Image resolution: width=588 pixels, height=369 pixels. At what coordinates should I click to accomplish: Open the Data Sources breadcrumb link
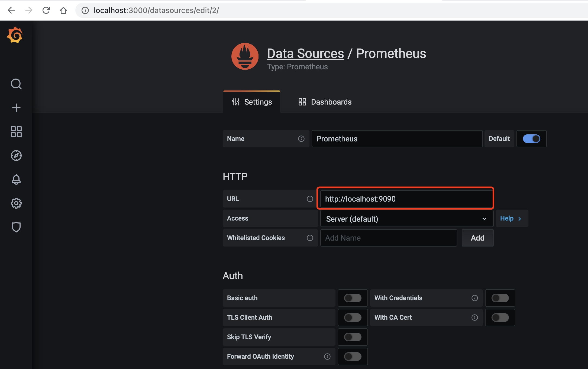point(305,54)
